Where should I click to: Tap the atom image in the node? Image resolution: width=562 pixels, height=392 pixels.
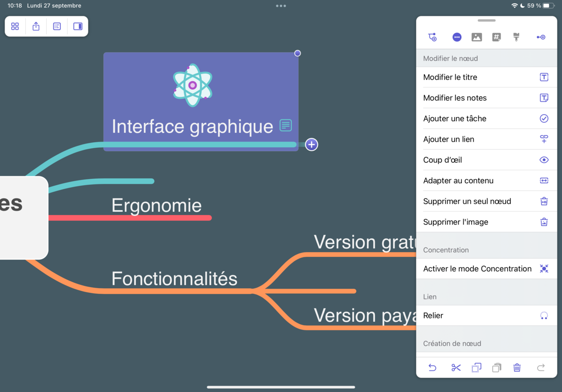[x=192, y=85]
